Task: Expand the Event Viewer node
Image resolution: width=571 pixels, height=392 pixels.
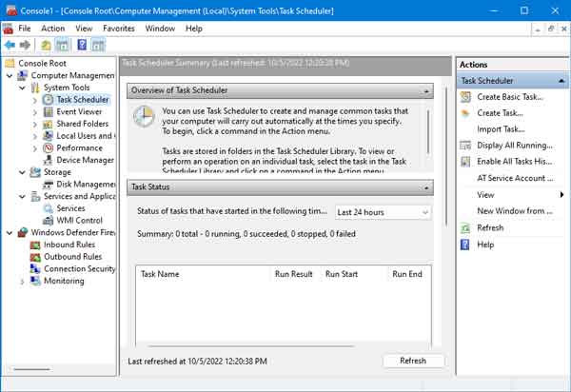Action: point(35,112)
